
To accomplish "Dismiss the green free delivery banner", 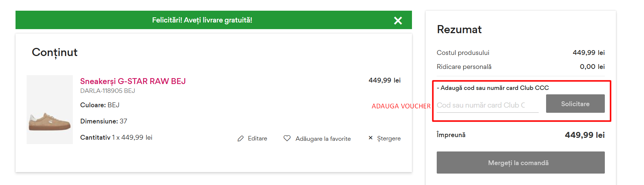I will 398,21.
